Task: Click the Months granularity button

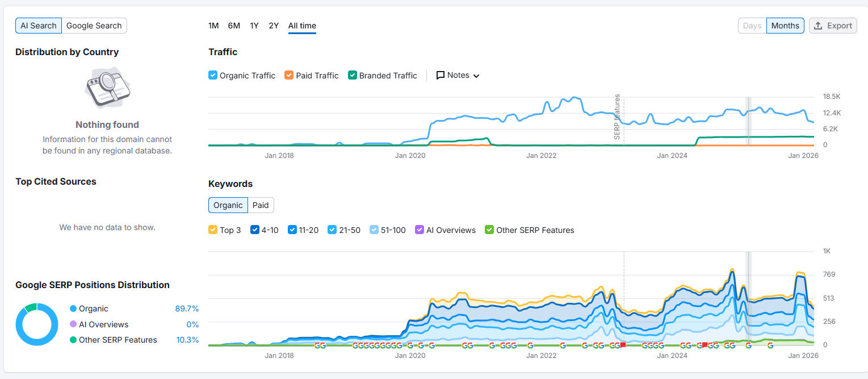Action: (x=785, y=26)
